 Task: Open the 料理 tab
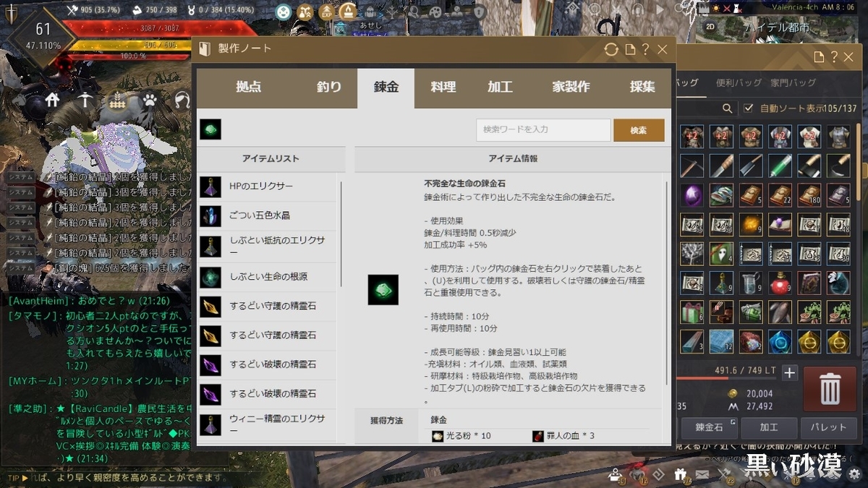click(x=442, y=86)
